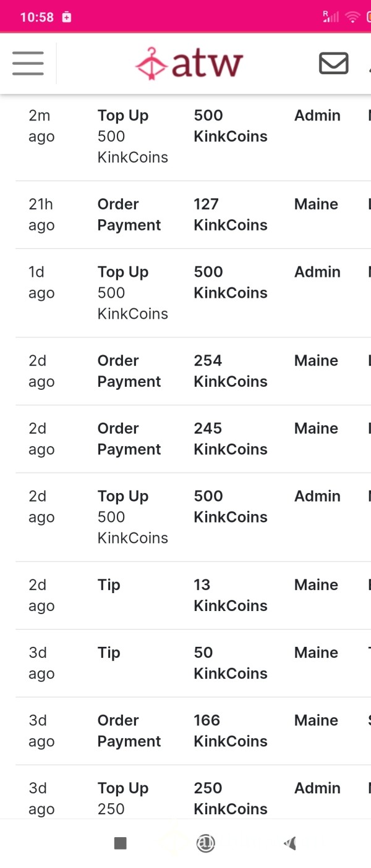Open the messages envelope icon
371x868 pixels.
[x=333, y=63]
